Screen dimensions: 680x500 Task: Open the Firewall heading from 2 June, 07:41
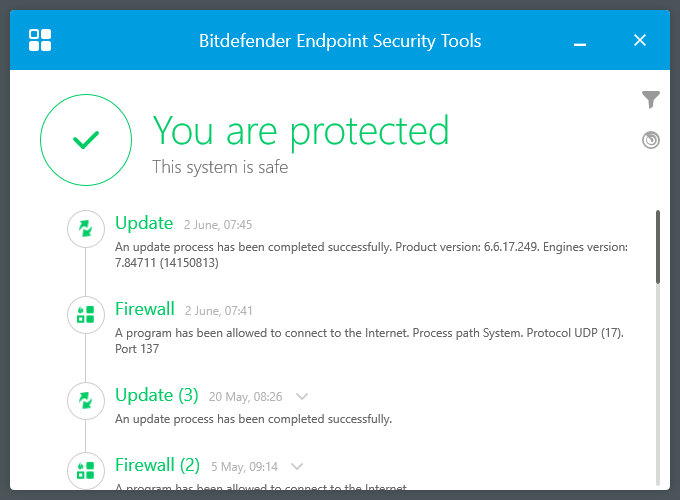145,309
